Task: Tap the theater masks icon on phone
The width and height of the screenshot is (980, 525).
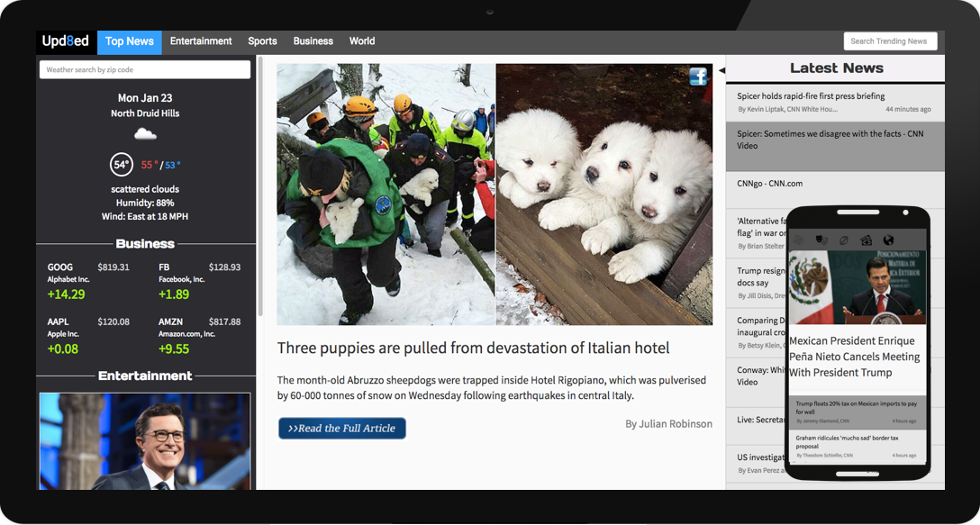Action: (821, 240)
